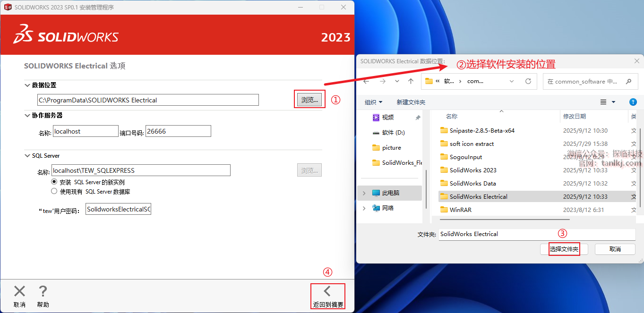The height and width of the screenshot is (313, 644).
Task: Expand Network tree node
Action: pos(364,208)
